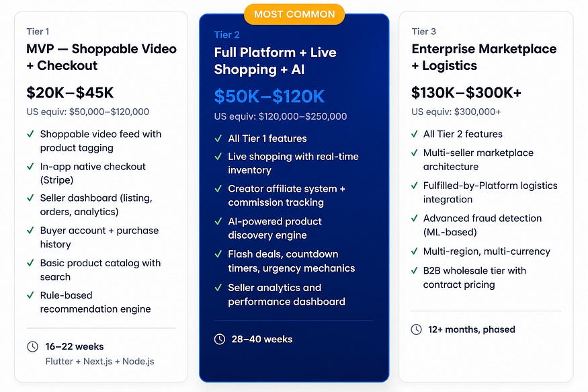Click the clock icon beside 16–22 weeks
The width and height of the screenshot is (588, 392).
coord(33,346)
